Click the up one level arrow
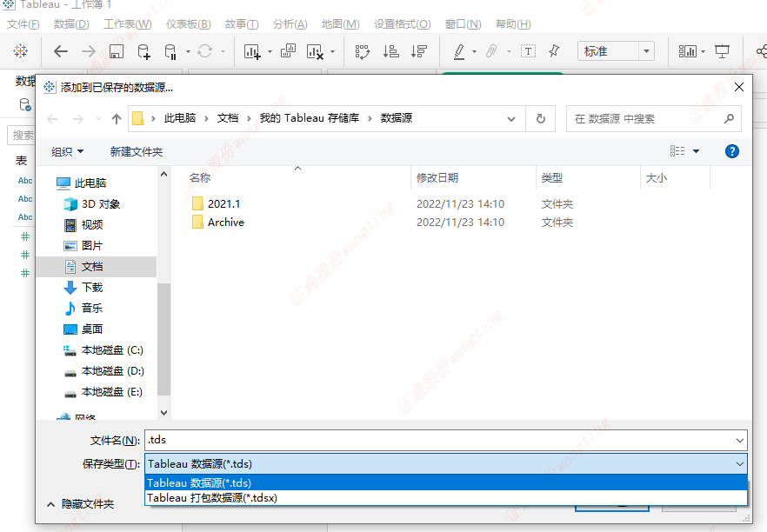This screenshot has height=532, width=767. 117,119
